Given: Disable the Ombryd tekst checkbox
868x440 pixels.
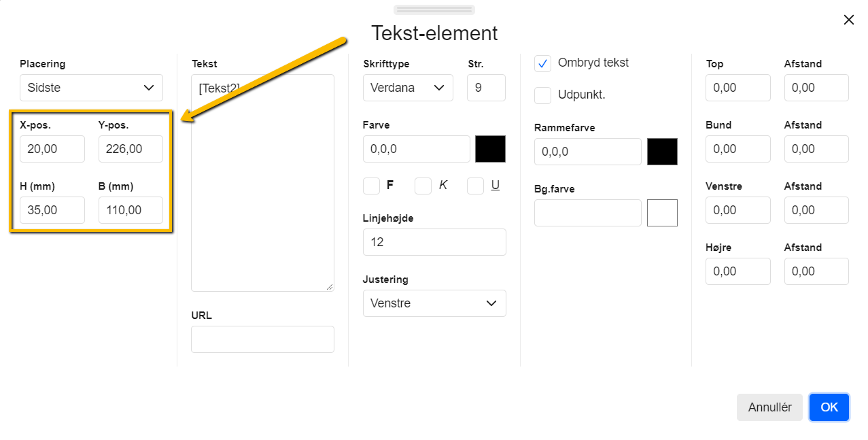Looking at the screenshot, I should click(542, 63).
